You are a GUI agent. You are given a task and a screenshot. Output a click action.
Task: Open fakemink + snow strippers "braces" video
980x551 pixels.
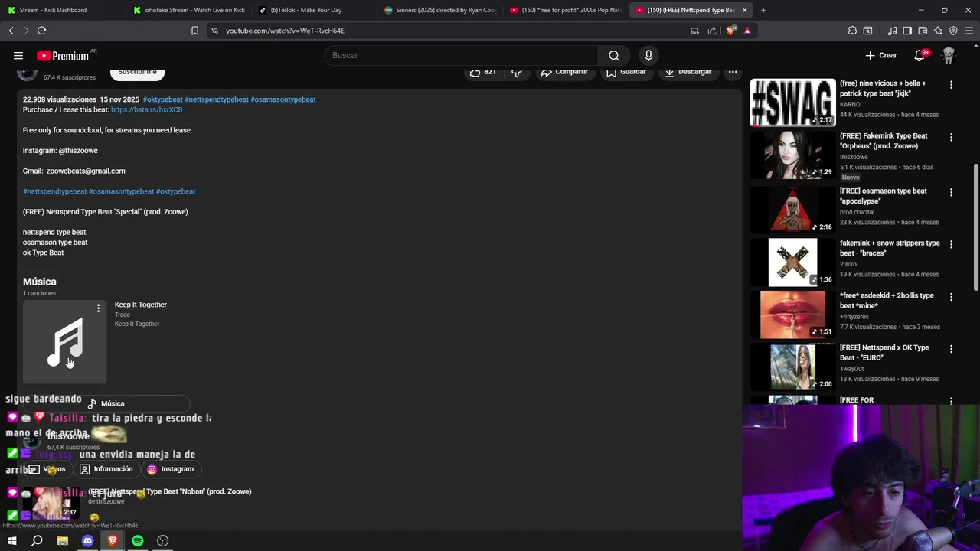click(x=792, y=261)
